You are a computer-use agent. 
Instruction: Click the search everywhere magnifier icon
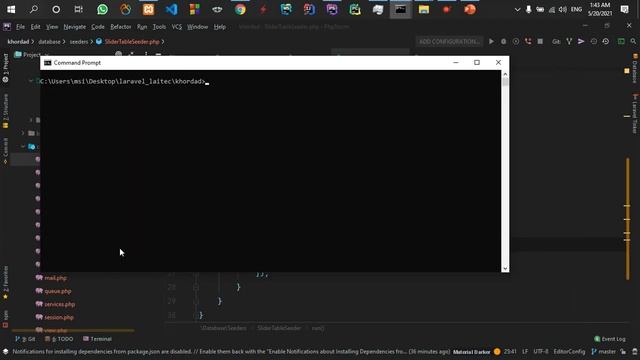[633, 42]
